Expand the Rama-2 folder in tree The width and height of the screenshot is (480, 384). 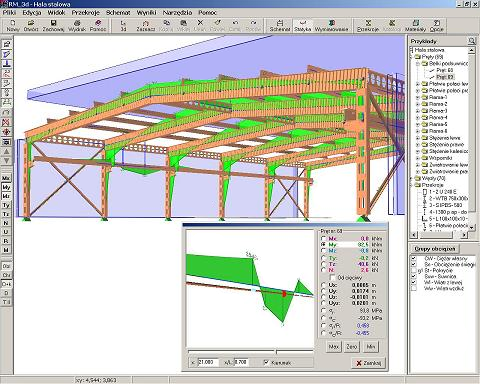click(x=418, y=104)
